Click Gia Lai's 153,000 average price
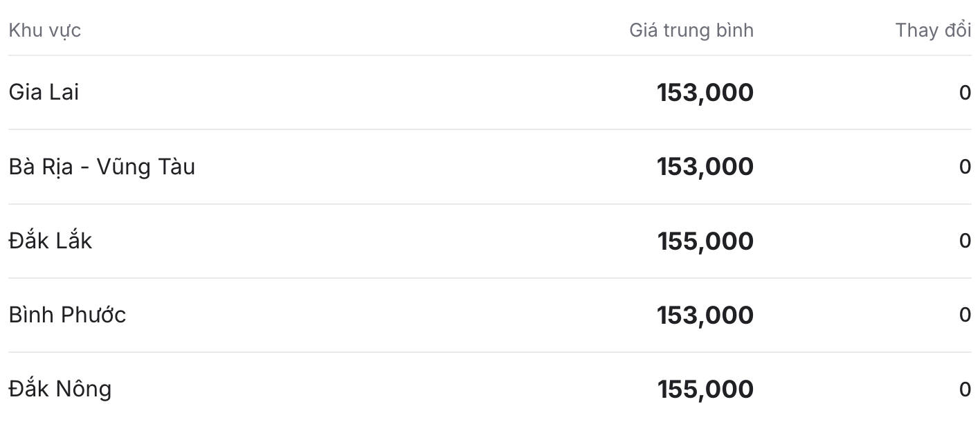Screen dimensions: 980x422 [705, 93]
